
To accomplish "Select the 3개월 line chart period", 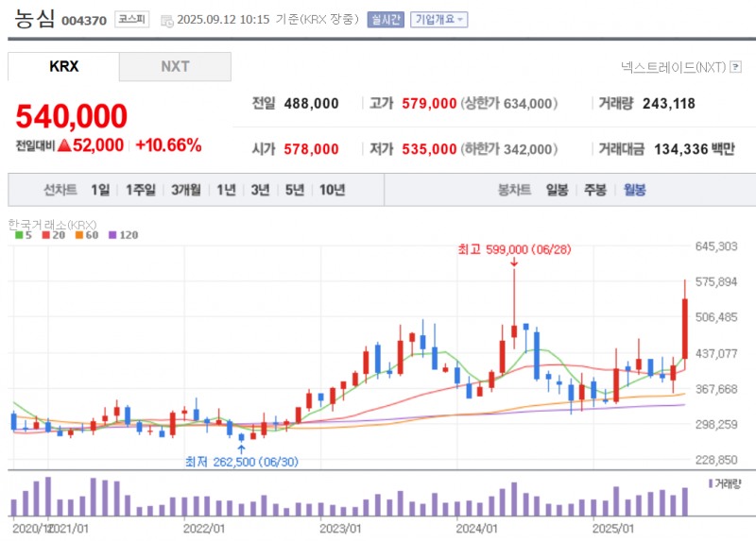I will pos(185,190).
